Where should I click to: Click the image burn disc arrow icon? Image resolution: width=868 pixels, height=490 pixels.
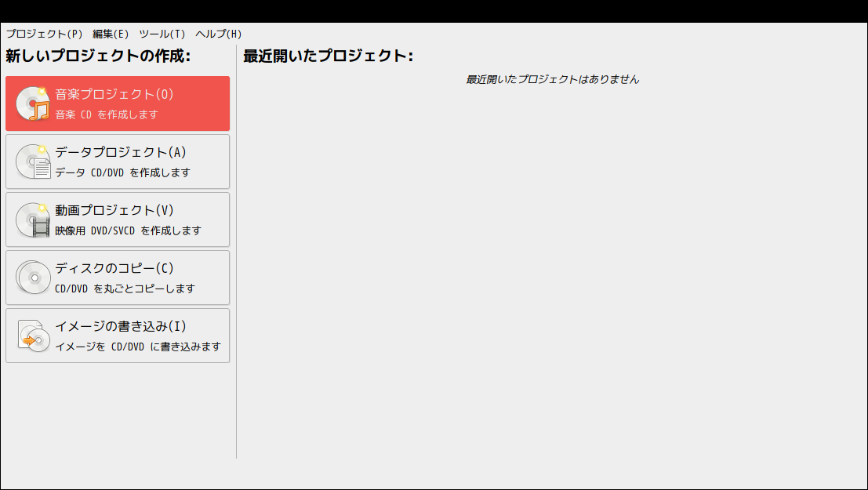[x=33, y=336]
